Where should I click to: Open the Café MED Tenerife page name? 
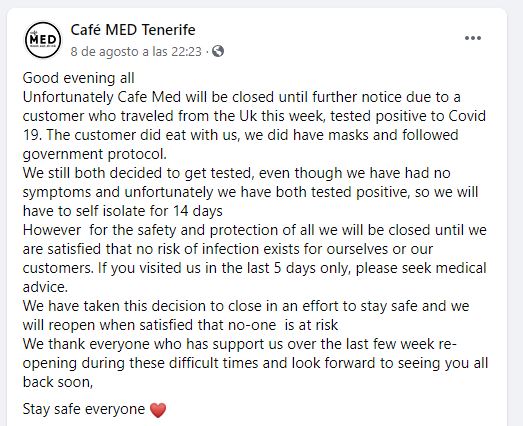[133, 30]
